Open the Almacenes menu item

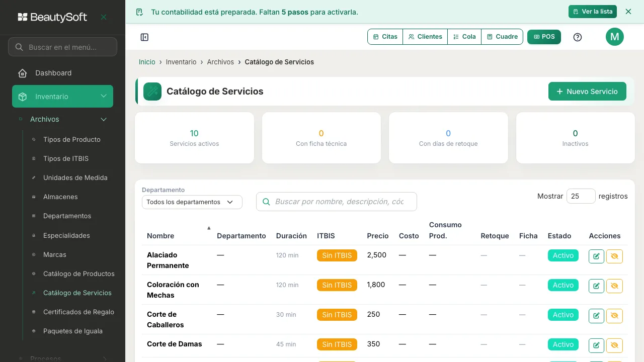(x=60, y=197)
